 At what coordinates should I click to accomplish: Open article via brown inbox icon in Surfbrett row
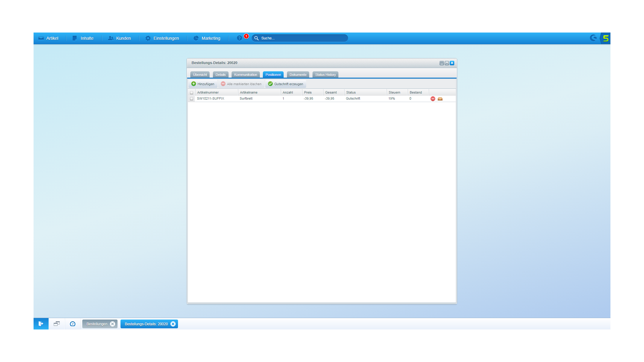point(440,99)
